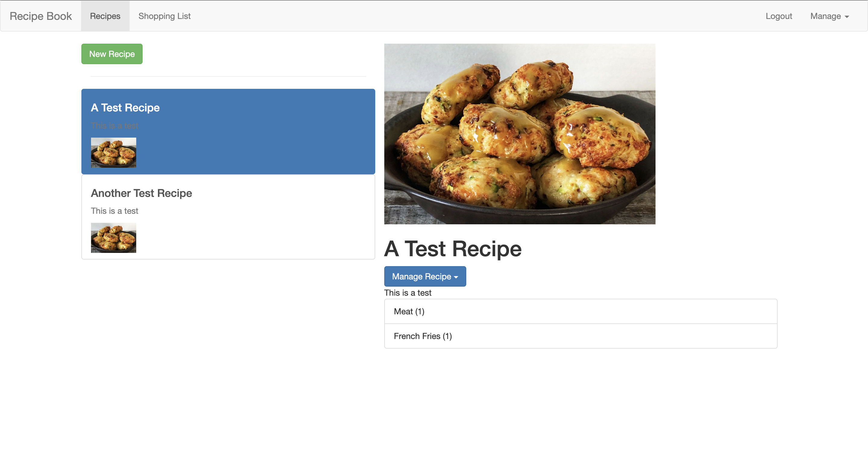Screen dimensions: 868x473
Task: Select the Another Test Recipe list item
Action: coord(256,217)
